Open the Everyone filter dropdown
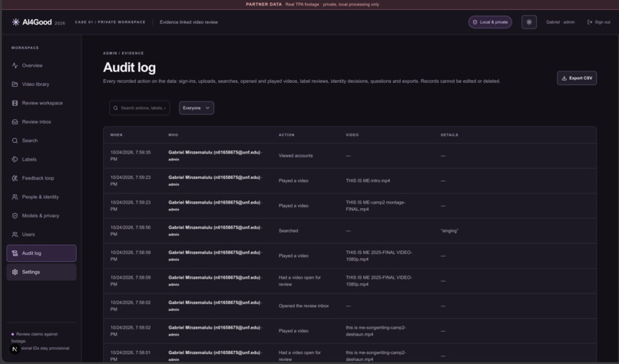 (197, 108)
